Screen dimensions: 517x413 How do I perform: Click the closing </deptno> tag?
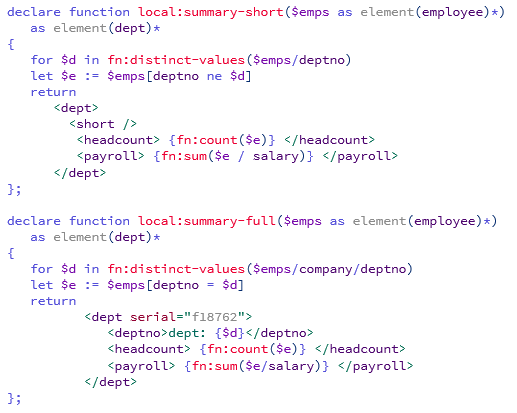tap(279, 333)
